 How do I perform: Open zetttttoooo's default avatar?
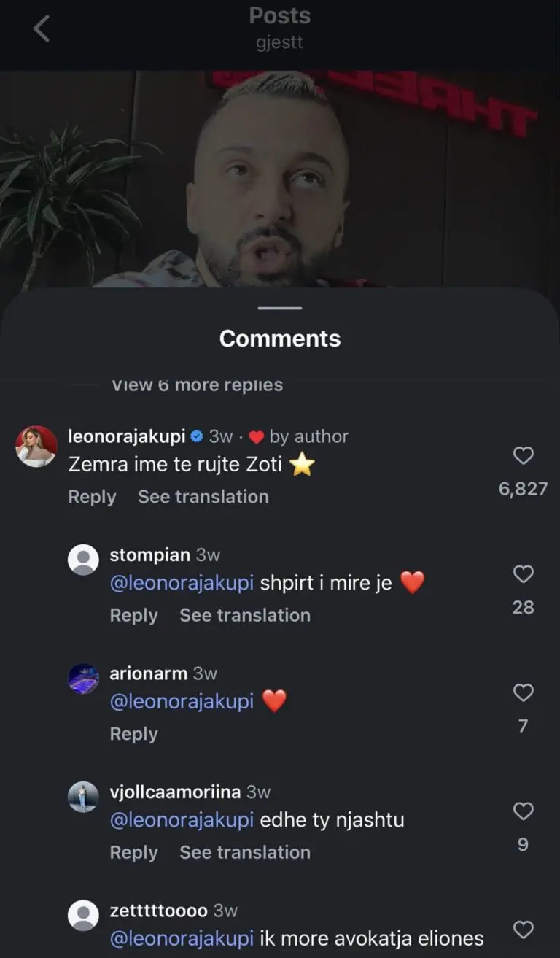click(83, 916)
